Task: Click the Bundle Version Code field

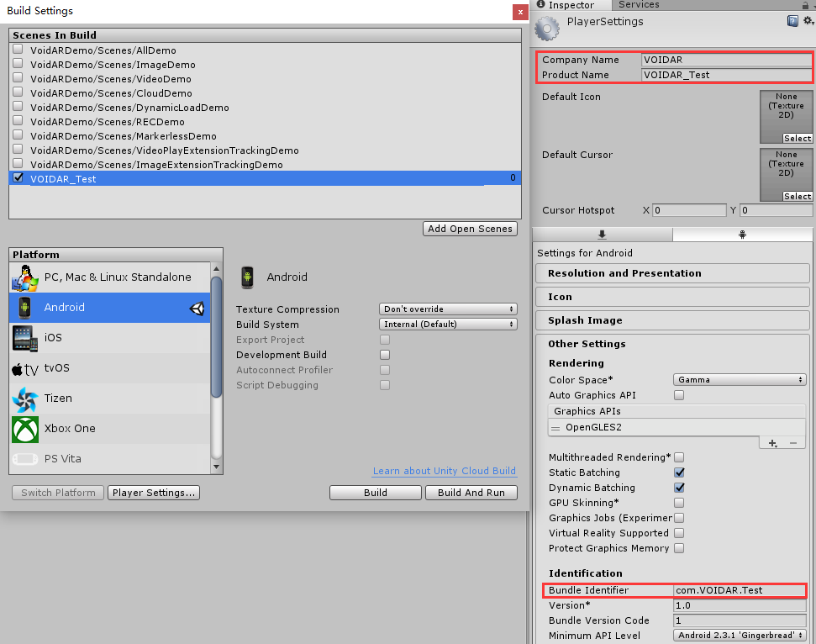Action: [740, 620]
